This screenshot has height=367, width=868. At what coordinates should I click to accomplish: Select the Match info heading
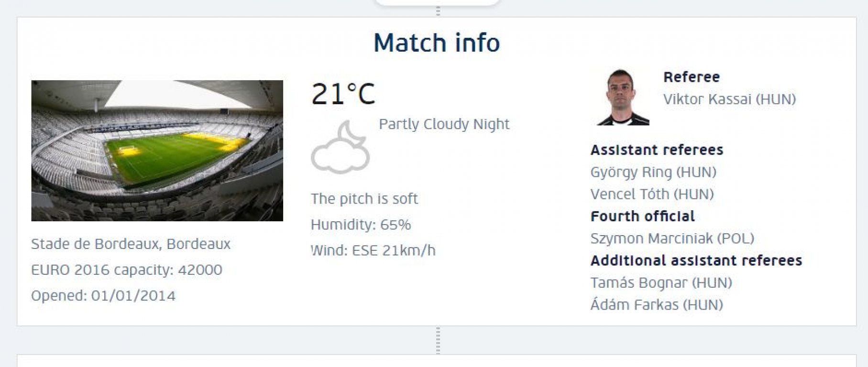pos(437,43)
